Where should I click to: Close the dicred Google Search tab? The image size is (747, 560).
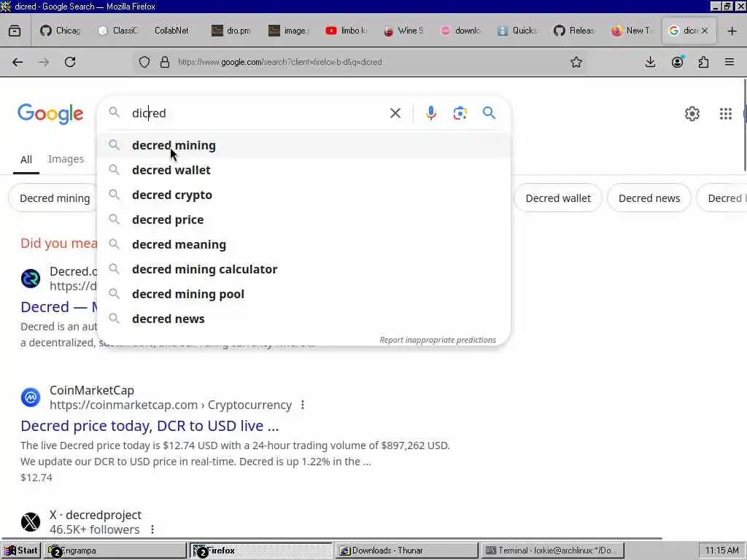(705, 31)
